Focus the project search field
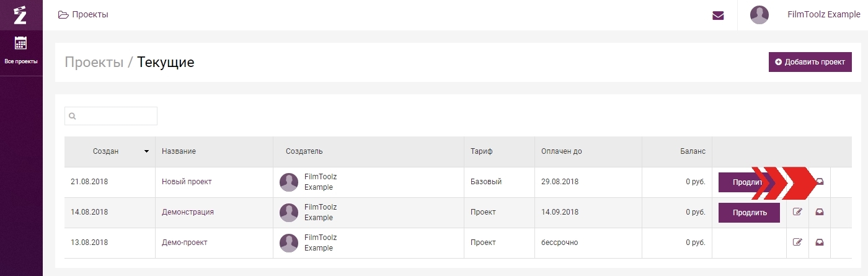 point(111,116)
